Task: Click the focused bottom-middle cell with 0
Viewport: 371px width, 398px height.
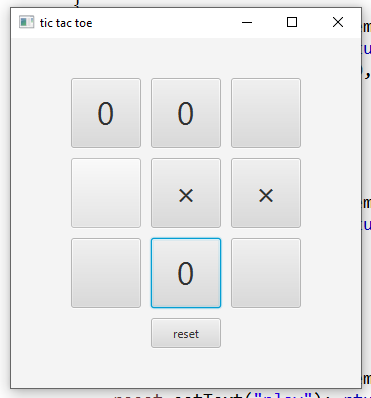Action: (186, 273)
